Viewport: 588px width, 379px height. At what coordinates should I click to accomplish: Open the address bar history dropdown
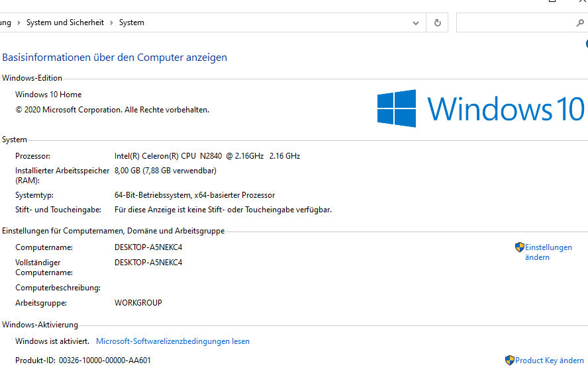[415, 23]
